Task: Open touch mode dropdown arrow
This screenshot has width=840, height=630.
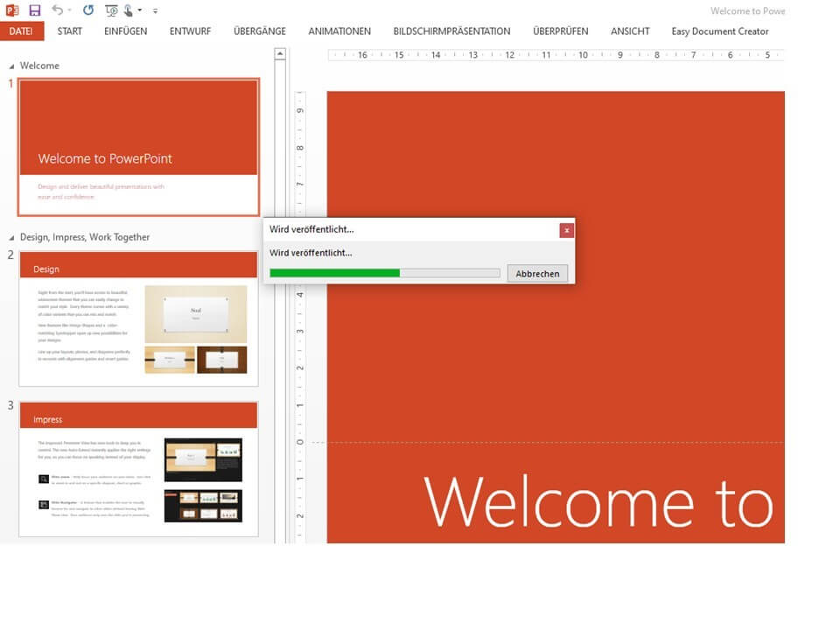Action: 140,10
